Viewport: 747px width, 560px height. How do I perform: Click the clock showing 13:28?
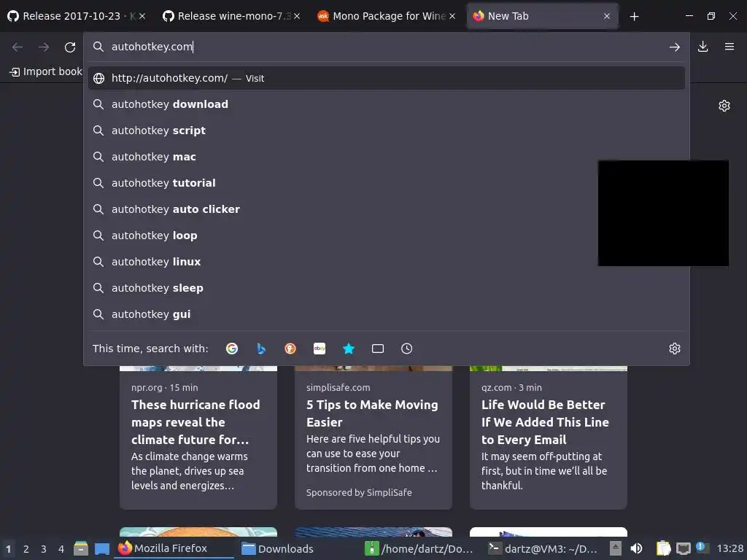click(729, 549)
